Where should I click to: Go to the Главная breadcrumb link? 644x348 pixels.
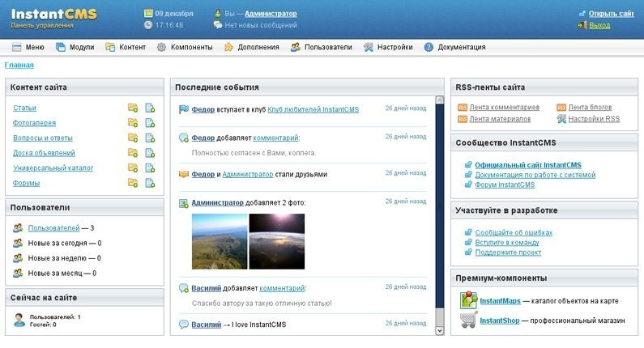click(x=19, y=65)
